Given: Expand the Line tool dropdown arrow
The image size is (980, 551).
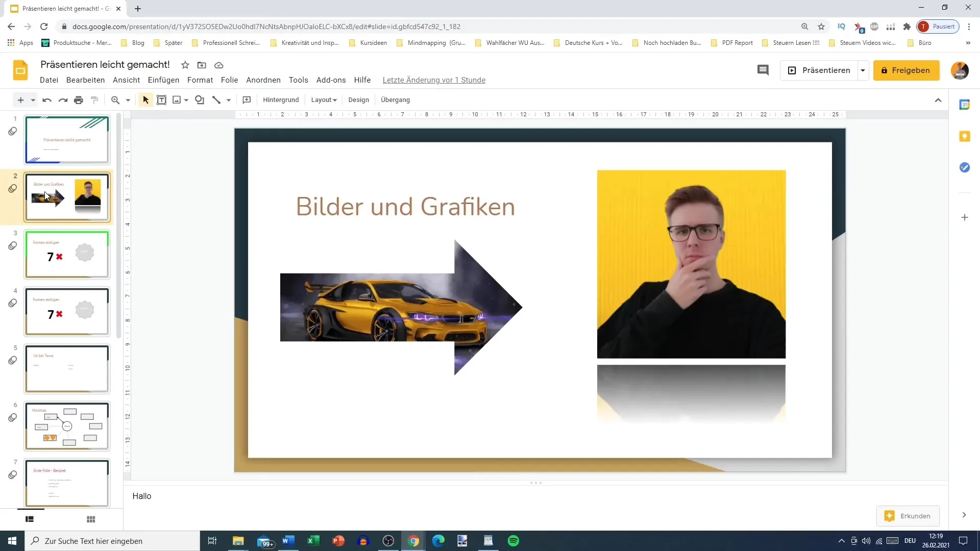Looking at the screenshot, I should [x=229, y=100].
